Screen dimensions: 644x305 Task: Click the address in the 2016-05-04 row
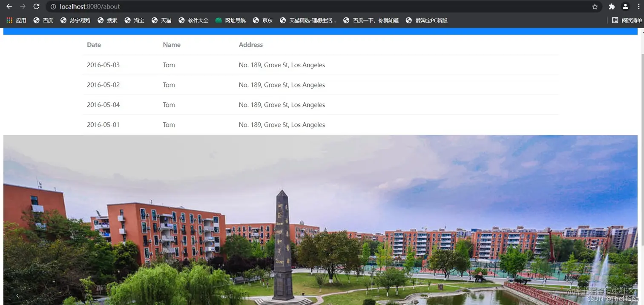click(282, 105)
